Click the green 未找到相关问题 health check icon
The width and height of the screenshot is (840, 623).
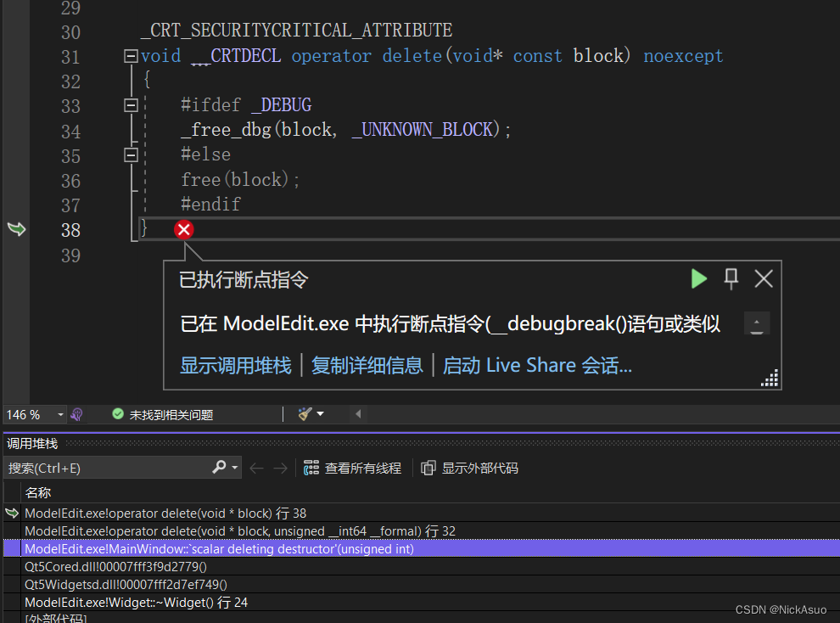[119, 414]
